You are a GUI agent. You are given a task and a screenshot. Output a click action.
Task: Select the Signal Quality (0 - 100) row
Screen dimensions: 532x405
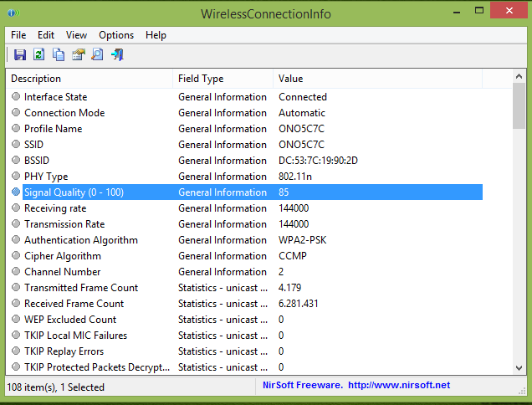74,192
